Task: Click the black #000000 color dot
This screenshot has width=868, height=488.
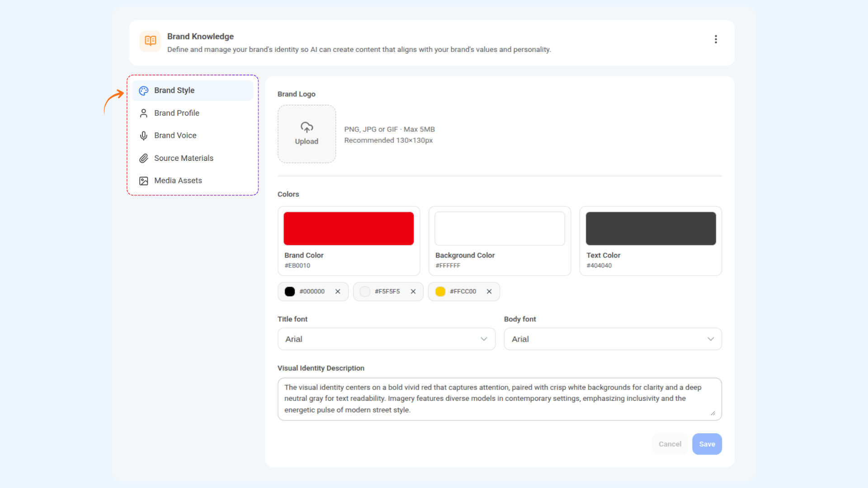Action: (x=290, y=291)
